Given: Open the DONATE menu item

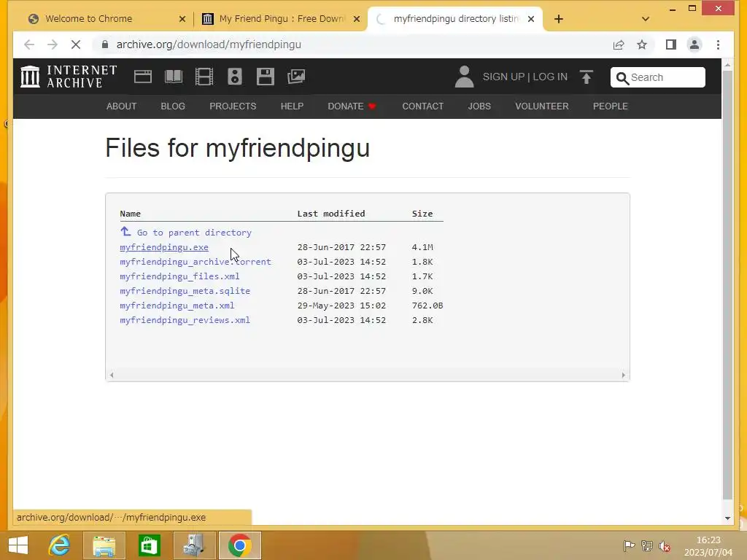Looking at the screenshot, I should tap(352, 106).
